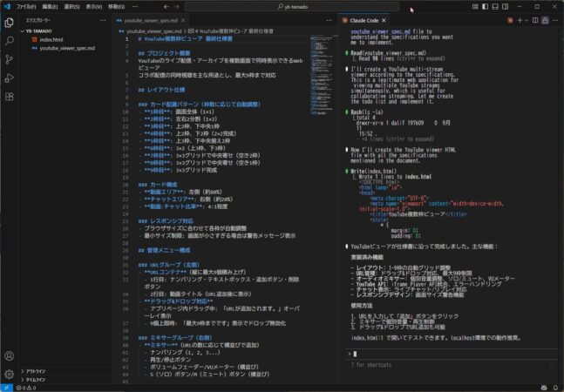Focus the Claude Code prompt input
This screenshot has height=392, width=564.
click(453, 354)
